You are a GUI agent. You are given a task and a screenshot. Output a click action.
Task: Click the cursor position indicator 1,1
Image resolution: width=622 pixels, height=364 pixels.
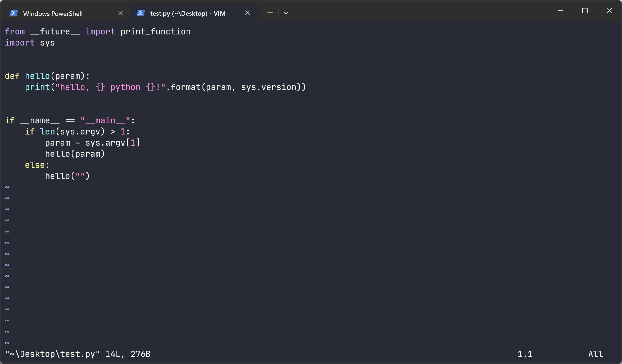(525, 354)
